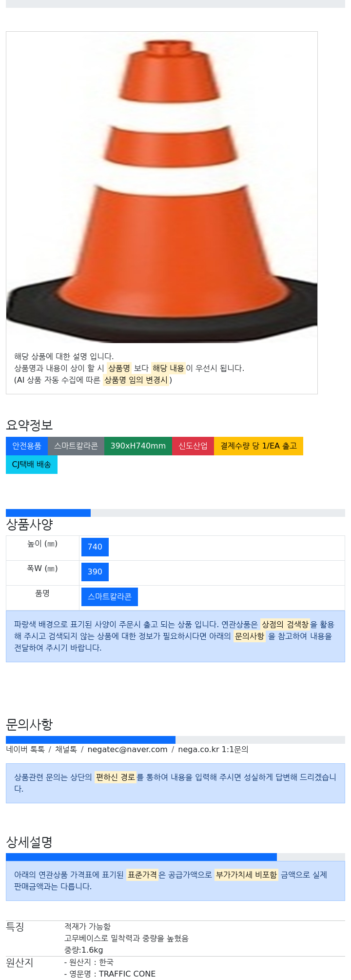
Task: Click the highlighted 문의사항 text in notice
Action: click(250, 636)
